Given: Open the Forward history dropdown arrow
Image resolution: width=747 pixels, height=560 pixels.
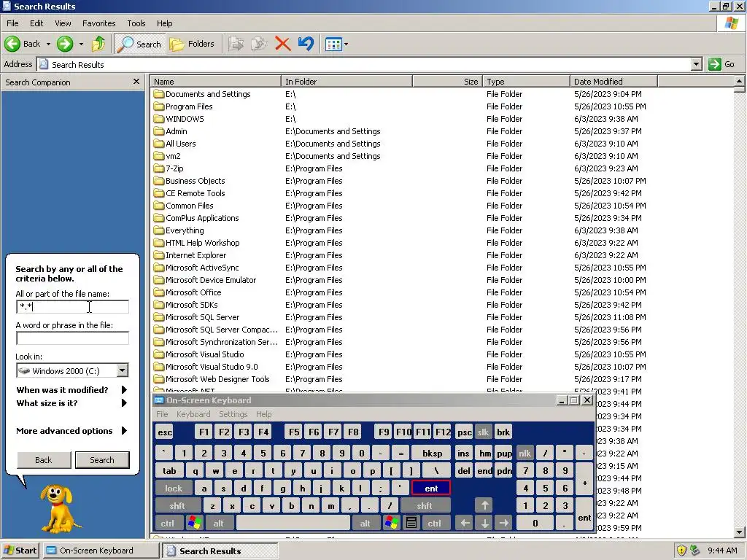Looking at the screenshot, I should pyautogui.click(x=81, y=44).
